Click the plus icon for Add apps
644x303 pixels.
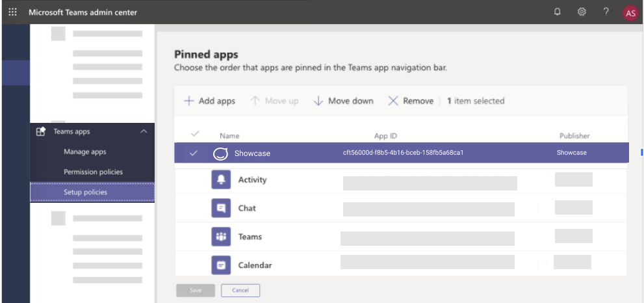pyautogui.click(x=189, y=101)
